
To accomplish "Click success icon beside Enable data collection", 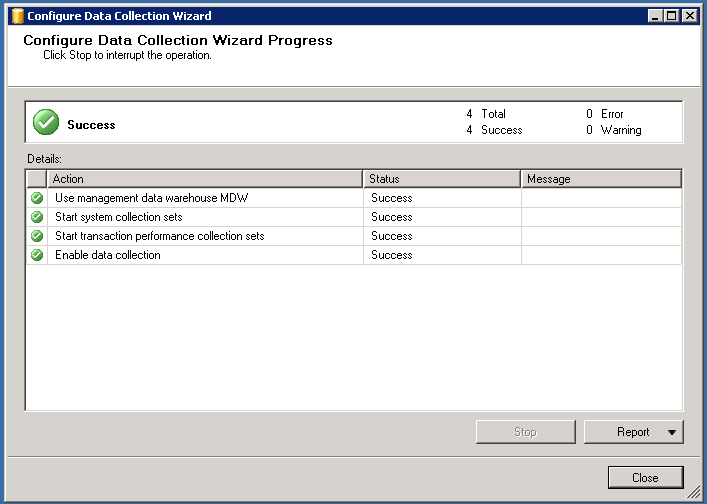I will point(37,255).
